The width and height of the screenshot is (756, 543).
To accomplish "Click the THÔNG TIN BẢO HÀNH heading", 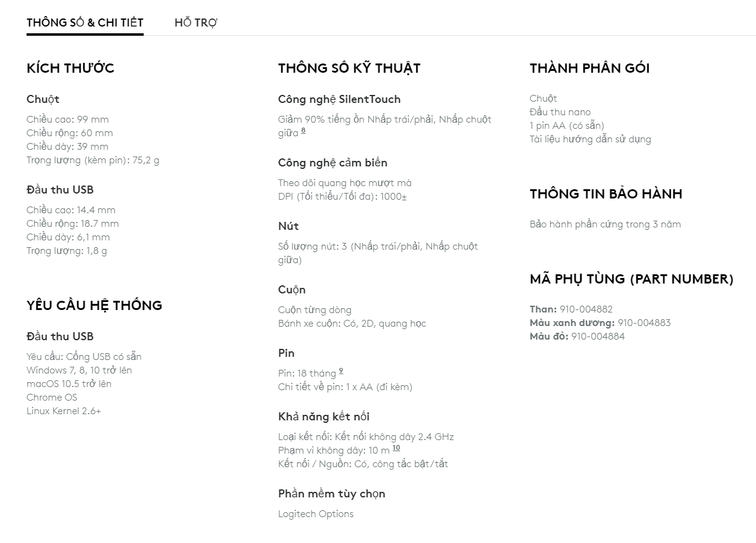I will (606, 194).
